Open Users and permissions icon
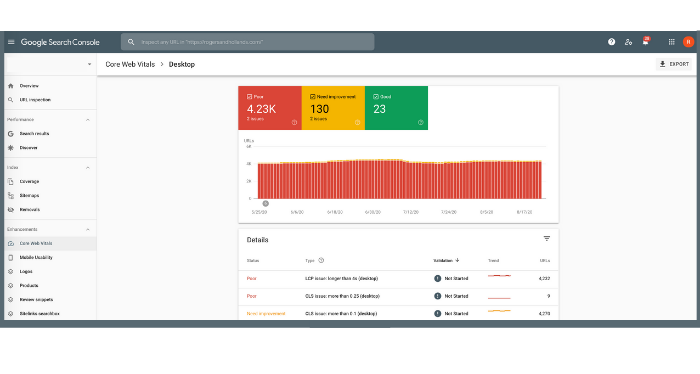This screenshot has height=374, width=700. click(x=628, y=42)
